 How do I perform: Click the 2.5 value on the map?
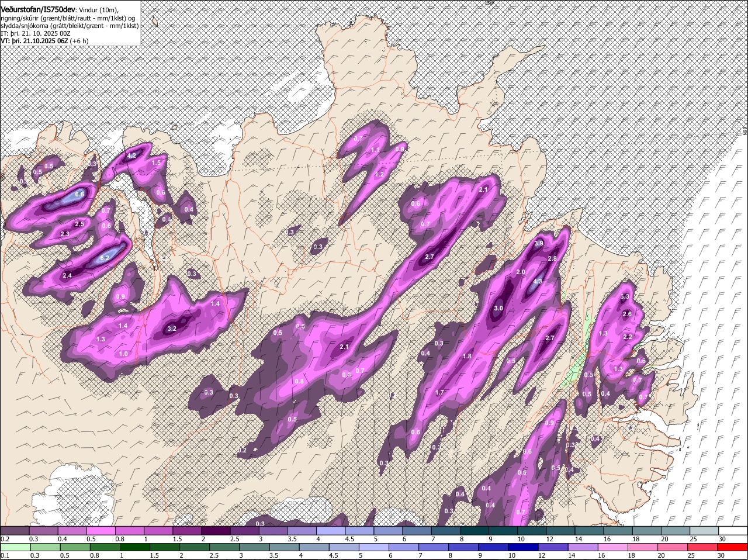(x=80, y=224)
